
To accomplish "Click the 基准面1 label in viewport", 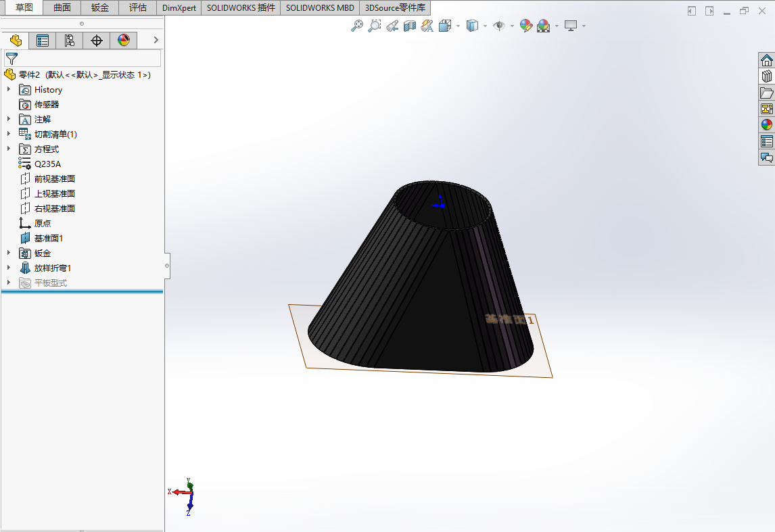I will coord(510,320).
